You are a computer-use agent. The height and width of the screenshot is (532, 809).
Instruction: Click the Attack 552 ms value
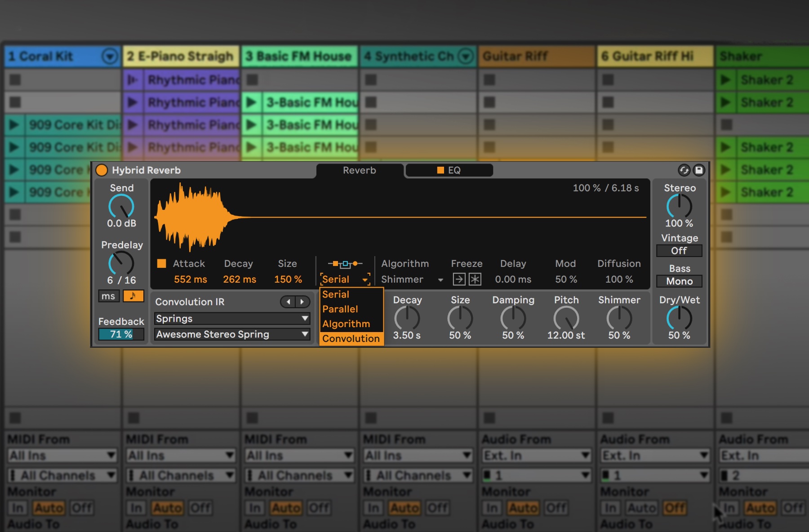coord(191,279)
